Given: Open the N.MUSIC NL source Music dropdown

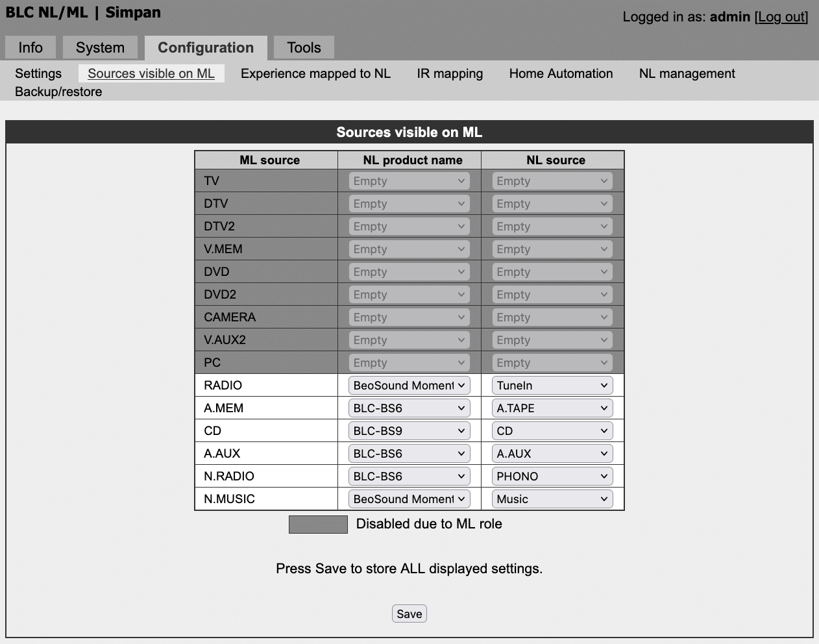Looking at the screenshot, I should click(x=552, y=499).
